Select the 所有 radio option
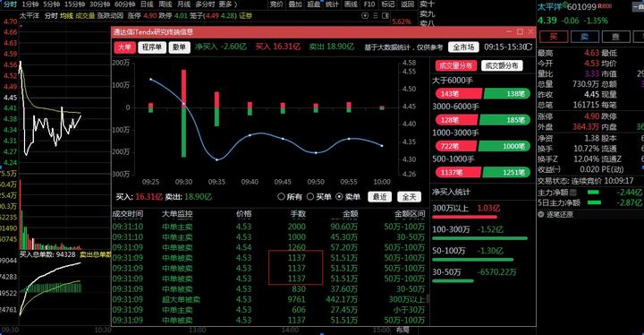 [x=281, y=197]
